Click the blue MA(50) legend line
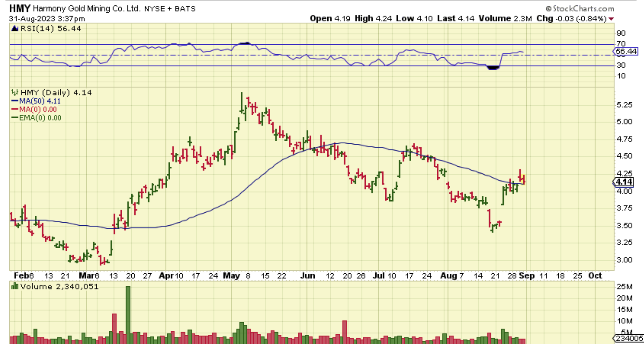The image size is (644, 344). tap(15, 101)
